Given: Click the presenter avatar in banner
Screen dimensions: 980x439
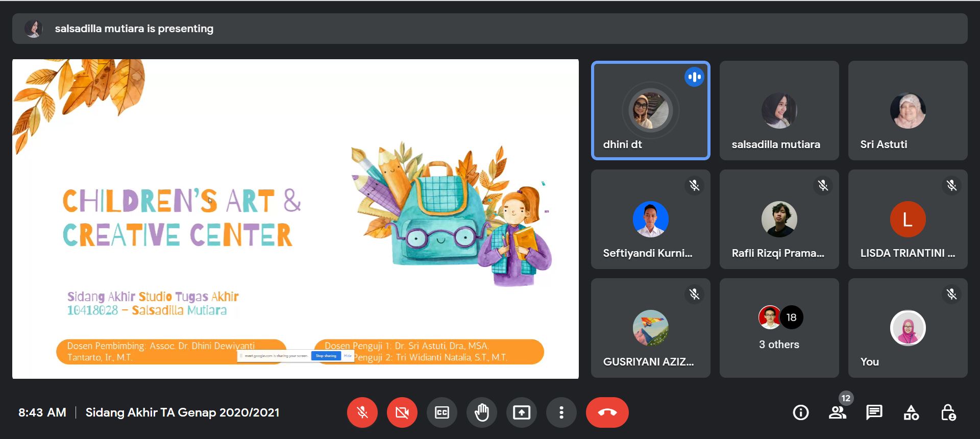Looking at the screenshot, I should [34, 29].
